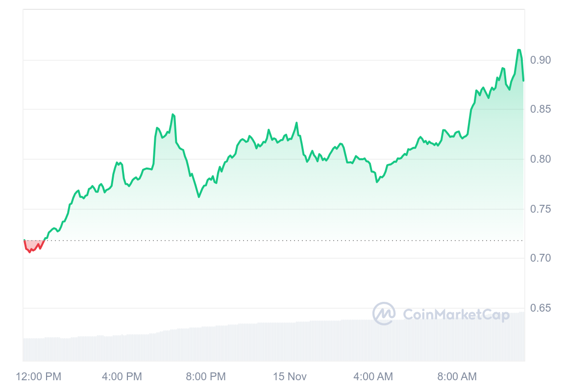Click the price line's final endpoint on the right

523,80
